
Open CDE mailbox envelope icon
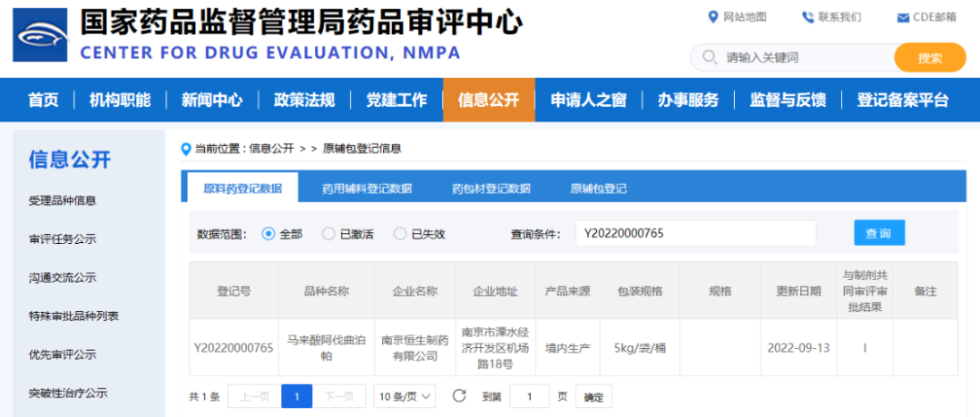(902, 18)
